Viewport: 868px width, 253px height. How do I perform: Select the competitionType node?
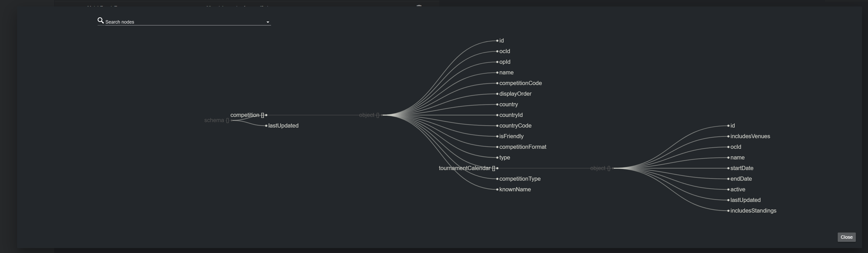520,179
